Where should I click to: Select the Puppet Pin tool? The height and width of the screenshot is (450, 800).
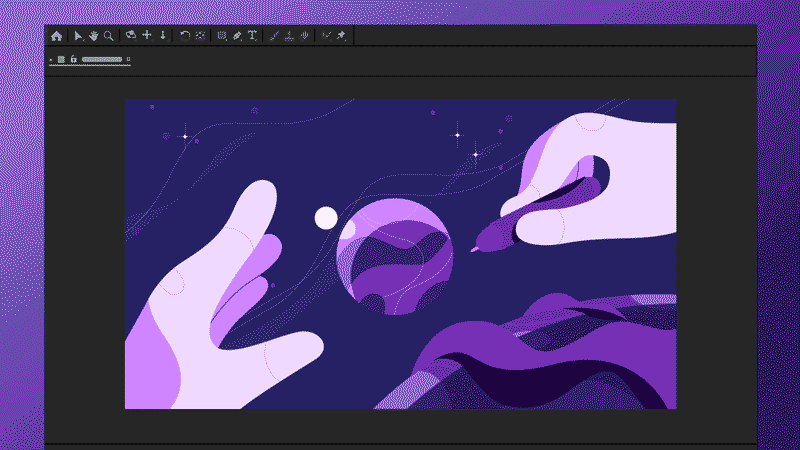tap(341, 35)
